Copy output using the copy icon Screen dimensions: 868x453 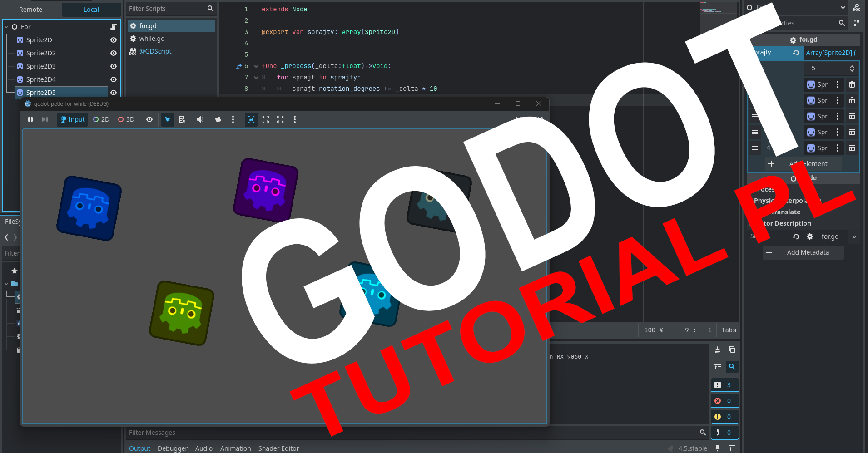click(x=732, y=350)
